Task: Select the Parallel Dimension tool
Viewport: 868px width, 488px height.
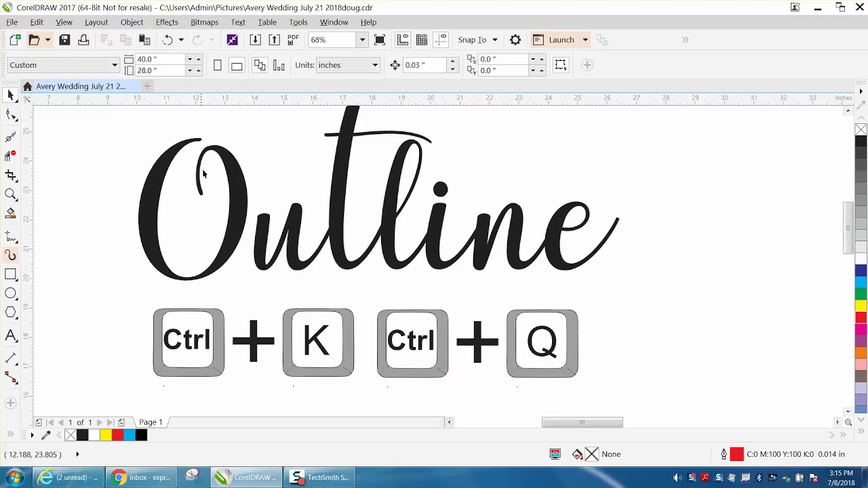Action: 10,358
